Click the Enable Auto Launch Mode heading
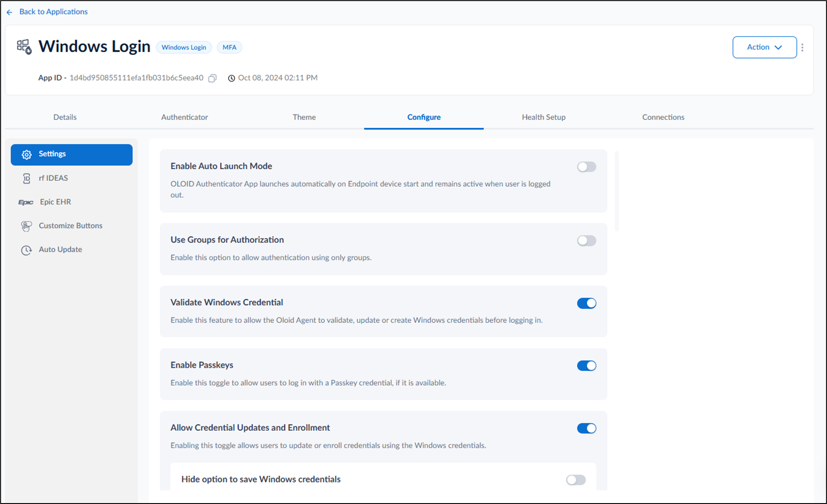 click(x=221, y=166)
